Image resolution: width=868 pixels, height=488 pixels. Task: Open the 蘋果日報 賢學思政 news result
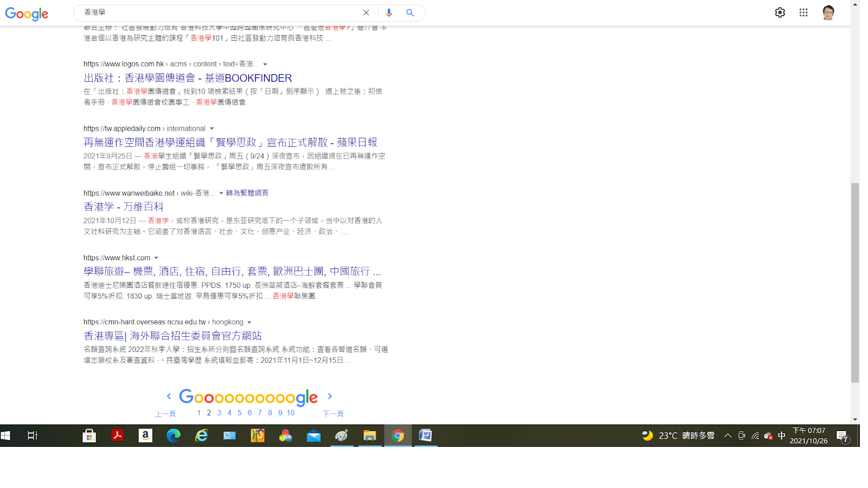[x=230, y=143]
